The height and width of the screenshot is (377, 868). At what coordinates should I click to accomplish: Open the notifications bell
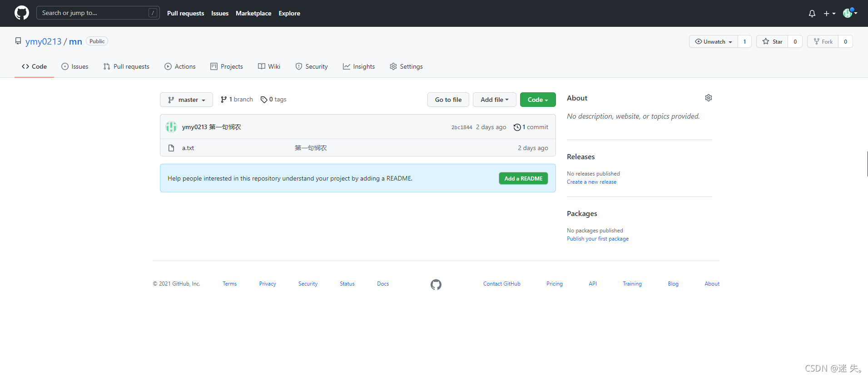(x=812, y=14)
